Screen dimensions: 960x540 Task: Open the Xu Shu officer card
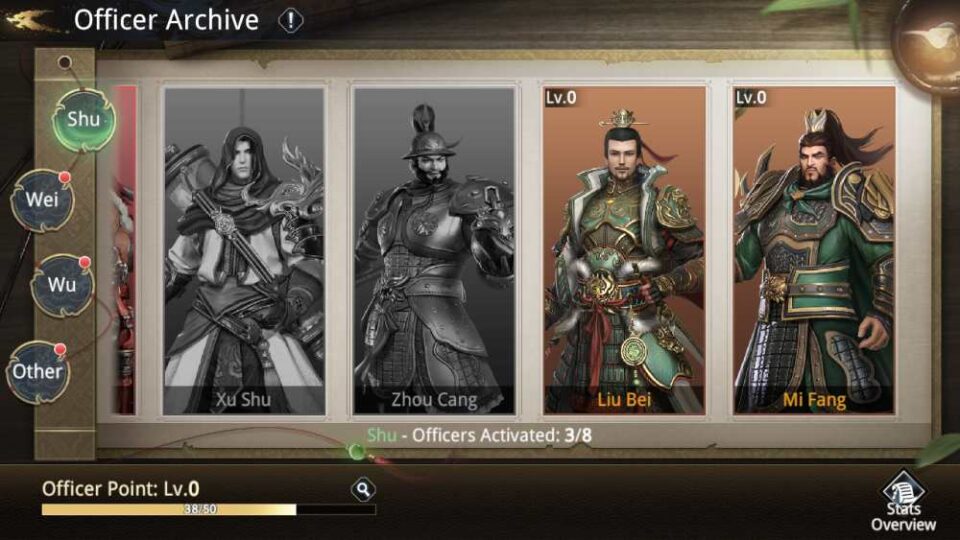point(244,251)
